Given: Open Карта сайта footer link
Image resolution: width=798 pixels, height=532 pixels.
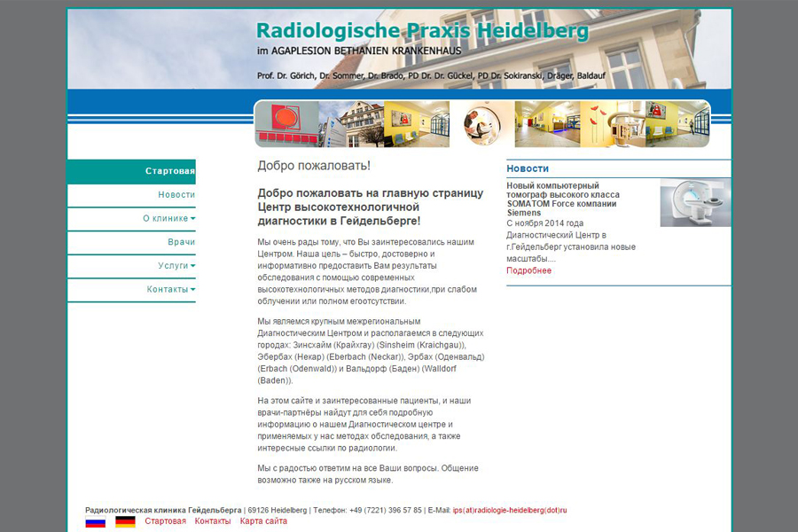Looking at the screenshot, I should [x=263, y=521].
